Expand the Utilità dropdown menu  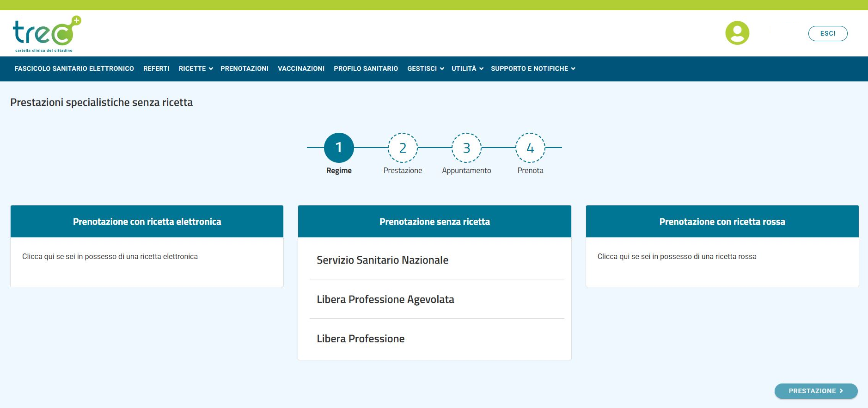[x=467, y=68]
